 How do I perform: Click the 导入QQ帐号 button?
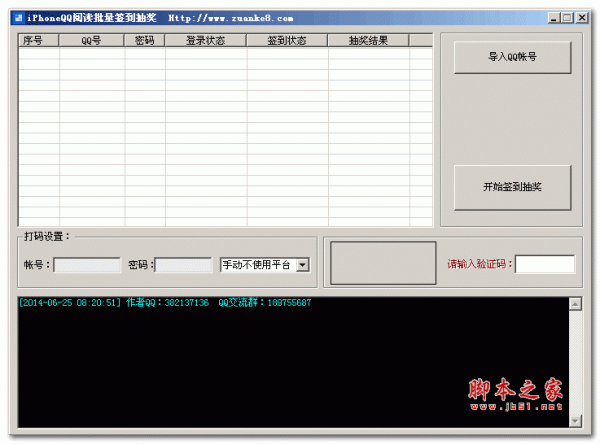point(512,57)
